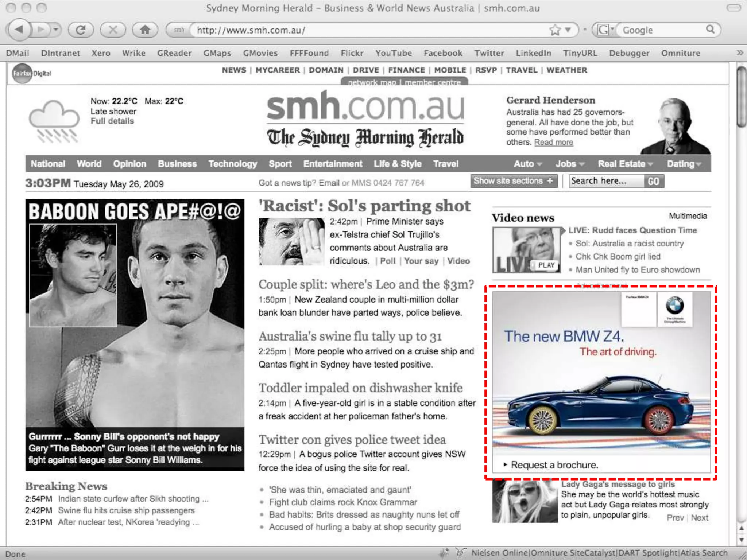
Task: Open the Entertainment section tab
Action: point(333,164)
